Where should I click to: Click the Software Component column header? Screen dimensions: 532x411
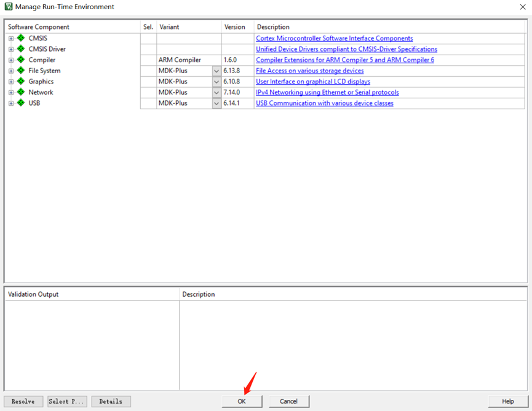tap(39, 27)
